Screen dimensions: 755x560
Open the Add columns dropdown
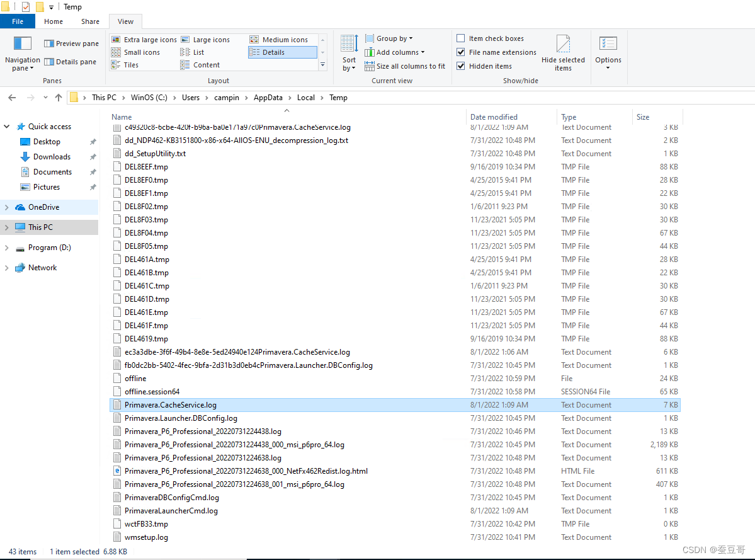395,52
